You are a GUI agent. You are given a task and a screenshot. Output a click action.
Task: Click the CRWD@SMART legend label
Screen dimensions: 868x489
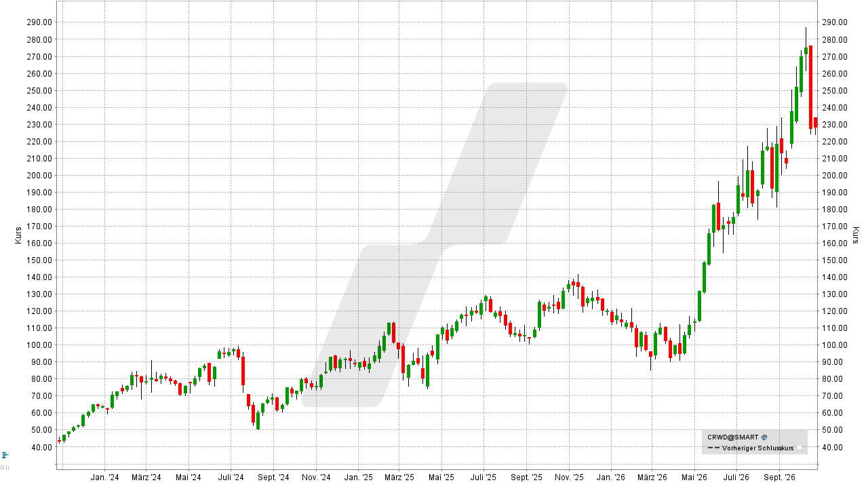pos(733,437)
